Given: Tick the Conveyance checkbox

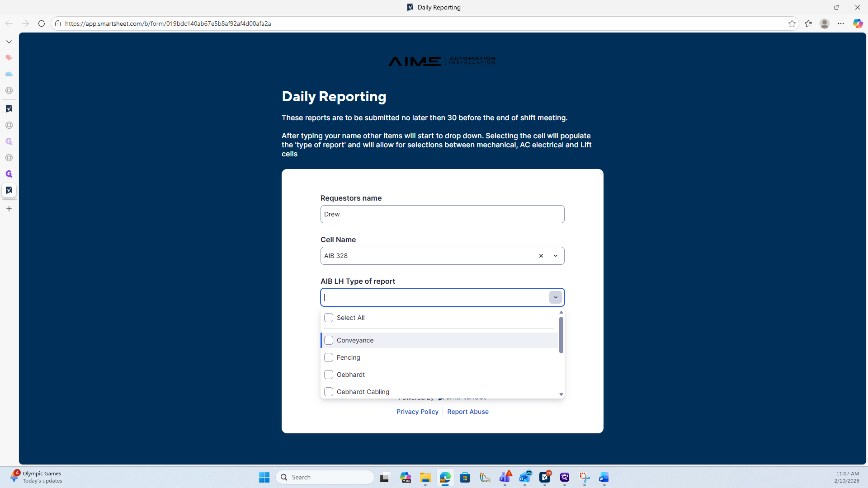Looking at the screenshot, I should (x=329, y=340).
